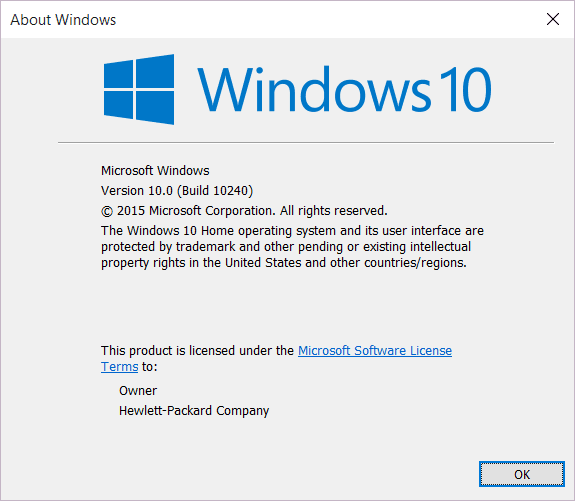Click the About Windows title text

63,20
